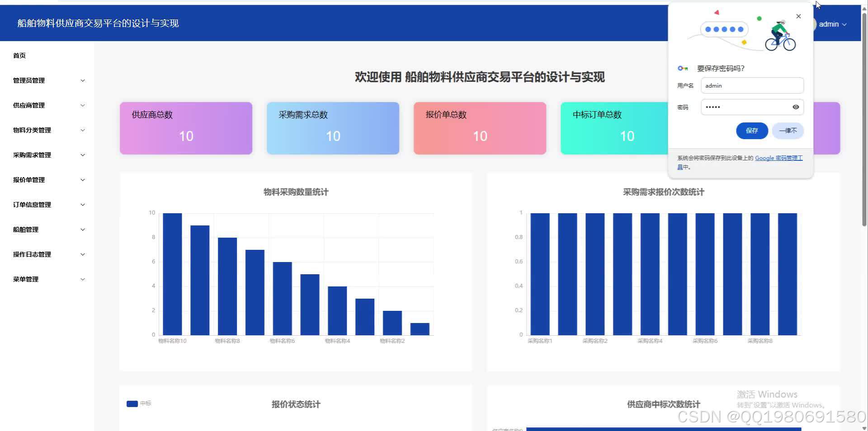868x431 pixels.
Task: Expand the 操作日志管理 menu
Action: pyautogui.click(x=47, y=254)
